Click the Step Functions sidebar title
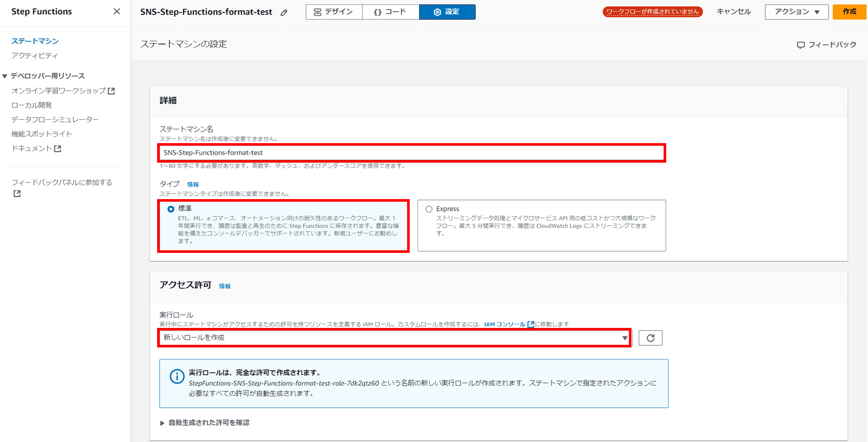 [42, 11]
